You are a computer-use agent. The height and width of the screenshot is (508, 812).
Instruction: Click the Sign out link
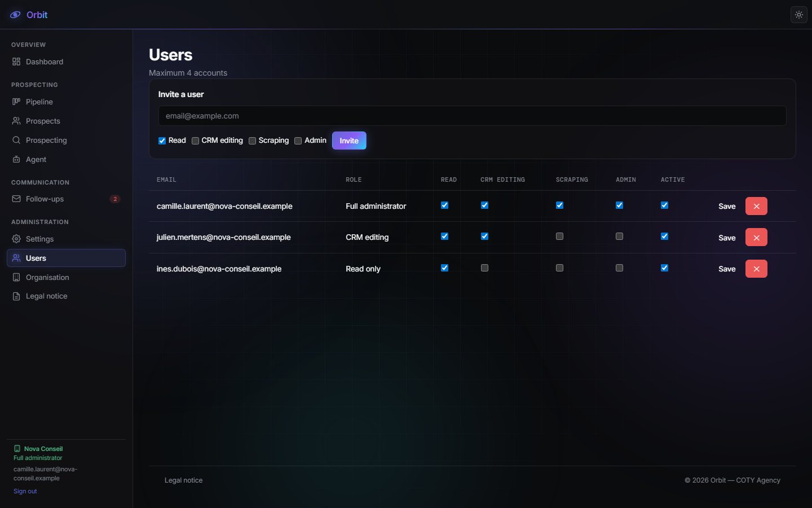tap(25, 491)
